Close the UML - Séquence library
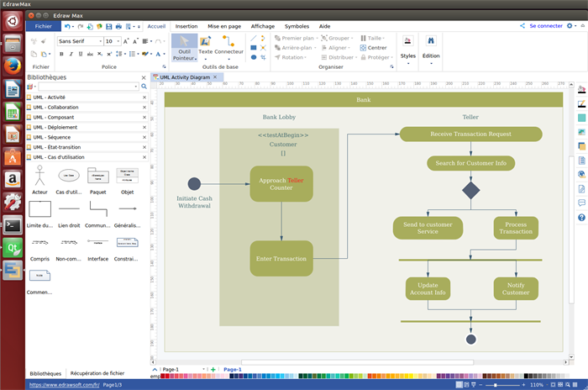Image resolution: width=588 pixels, height=390 pixels. (x=144, y=137)
